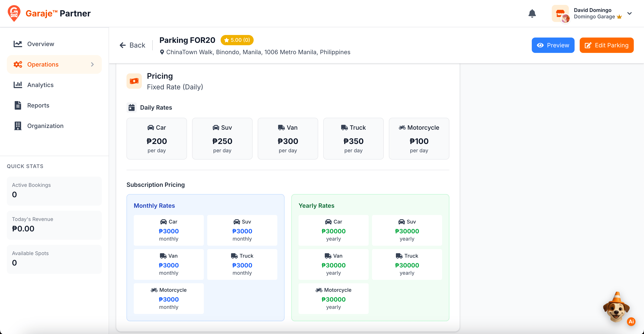Click the Daily Rates calendar icon
Viewport: 644px width, 334px height.
point(131,108)
